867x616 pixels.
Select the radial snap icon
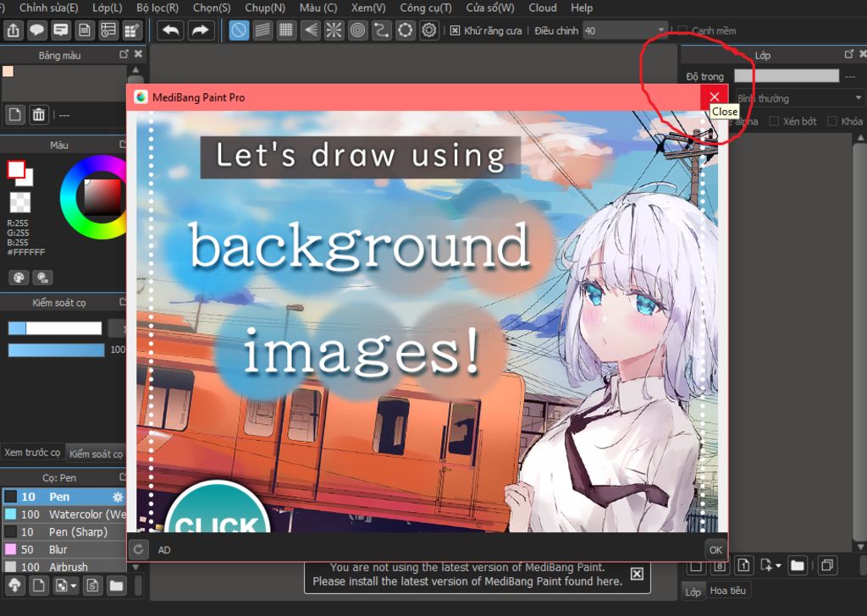coord(334,30)
